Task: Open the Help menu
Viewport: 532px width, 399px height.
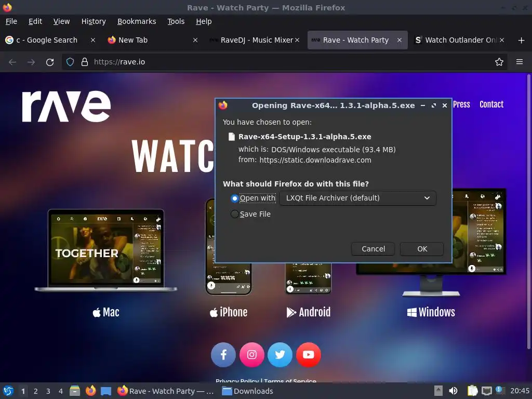Action: tap(204, 21)
